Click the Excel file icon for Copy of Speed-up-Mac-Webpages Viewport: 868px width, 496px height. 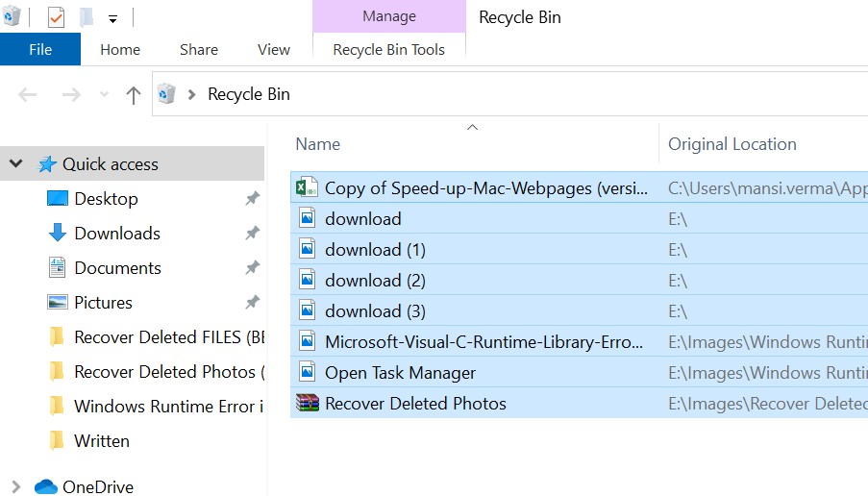click(307, 187)
